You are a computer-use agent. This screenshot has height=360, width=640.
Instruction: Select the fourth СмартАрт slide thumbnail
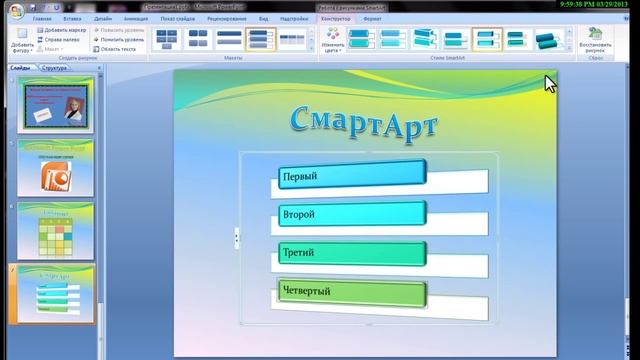(x=56, y=294)
